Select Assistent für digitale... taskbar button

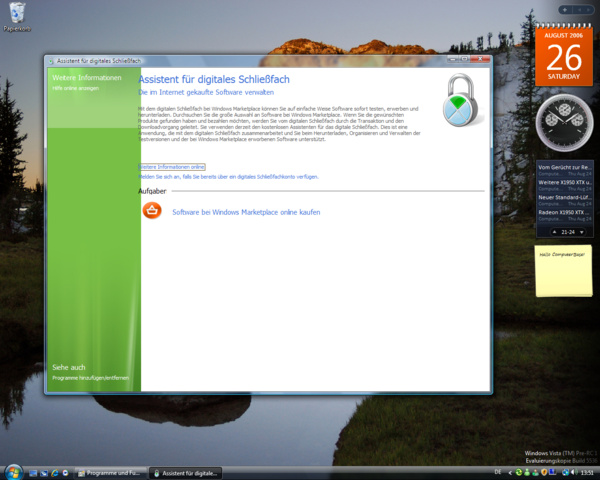[186, 473]
